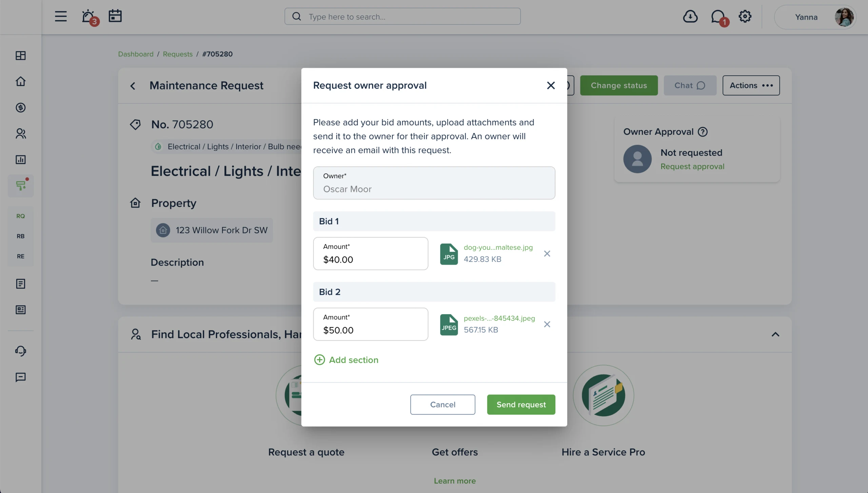Click the search input field
This screenshot has height=493, width=868.
click(x=402, y=16)
